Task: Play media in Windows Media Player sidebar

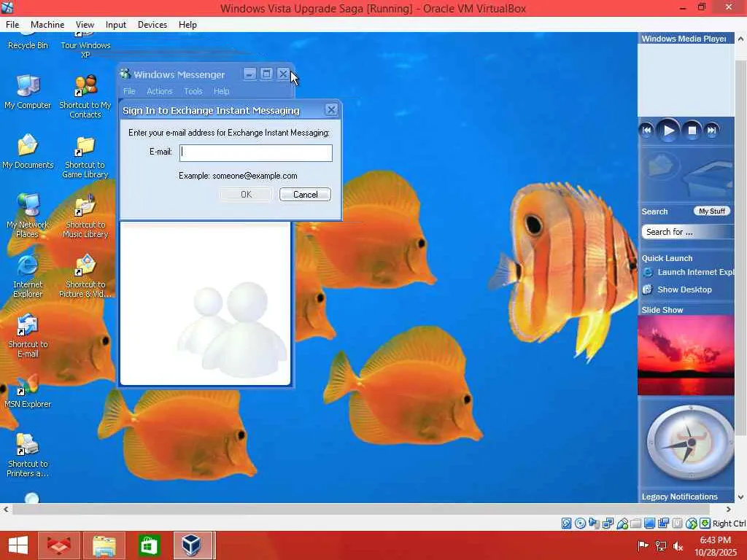Action: (668, 131)
